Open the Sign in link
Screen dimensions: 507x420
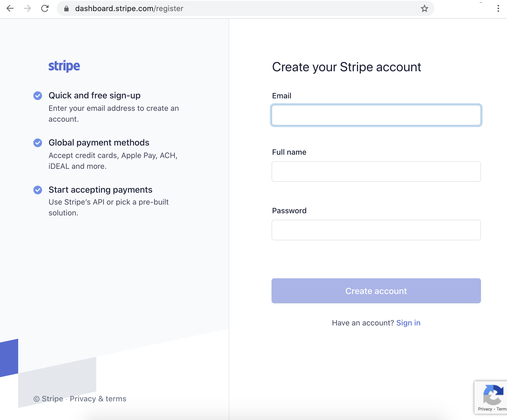[x=408, y=323]
